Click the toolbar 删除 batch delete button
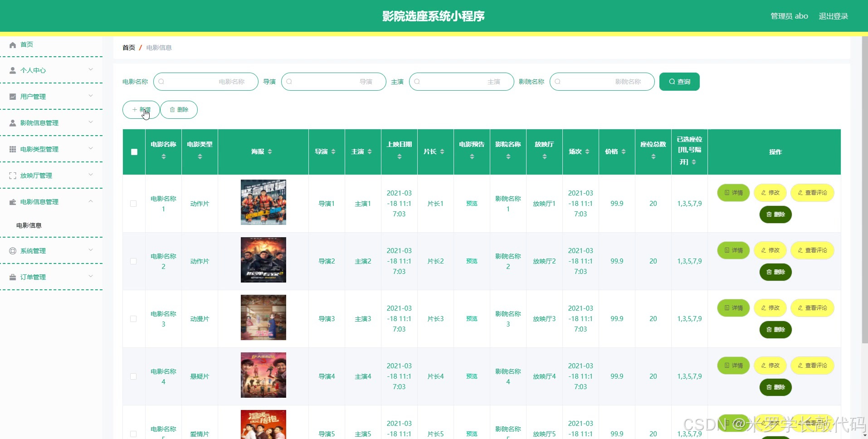 tap(179, 110)
